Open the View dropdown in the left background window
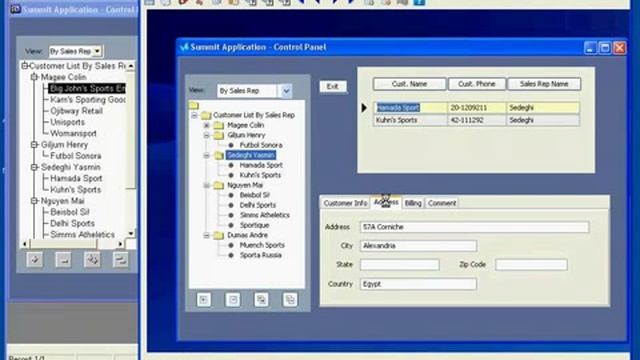640x360 pixels. (x=97, y=51)
